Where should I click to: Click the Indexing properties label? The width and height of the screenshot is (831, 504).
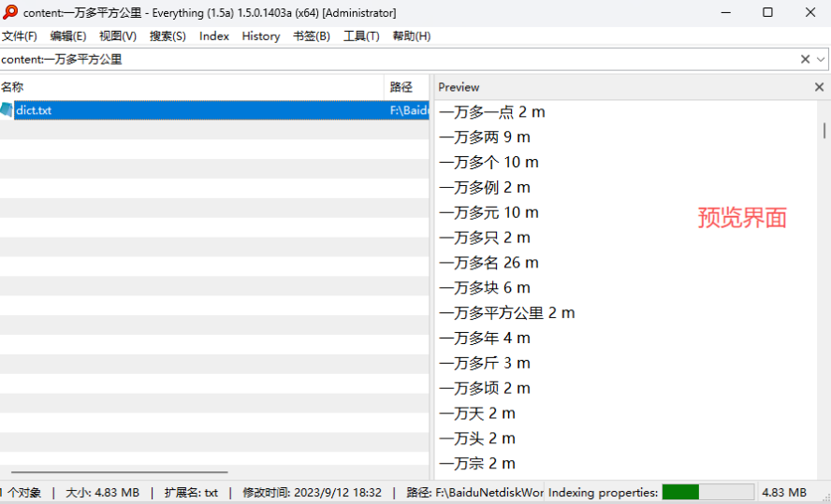pyautogui.click(x=603, y=493)
